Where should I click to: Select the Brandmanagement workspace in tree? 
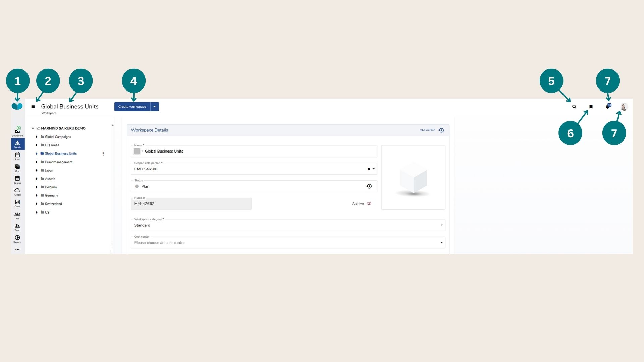59,162
